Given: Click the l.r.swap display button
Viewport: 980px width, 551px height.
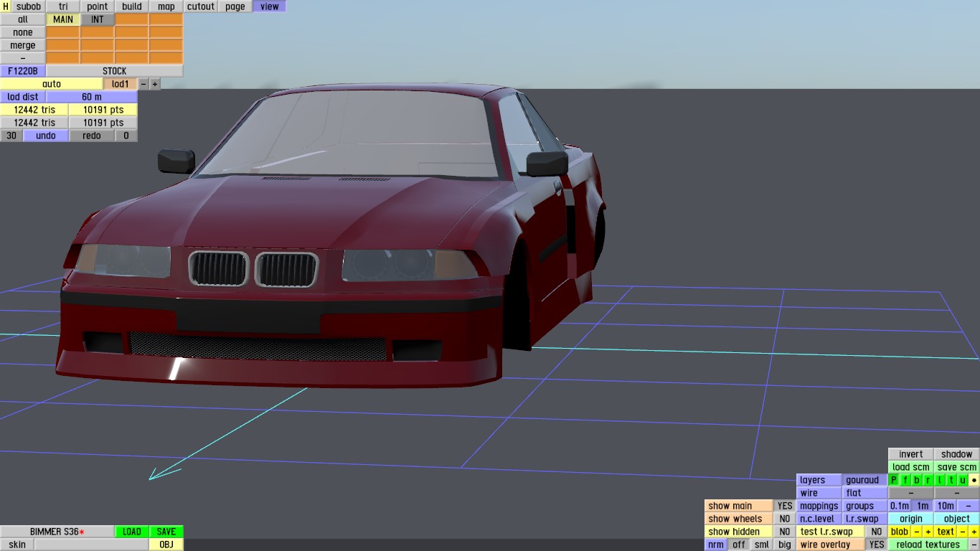Looking at the screenshot, I should 865,519.
